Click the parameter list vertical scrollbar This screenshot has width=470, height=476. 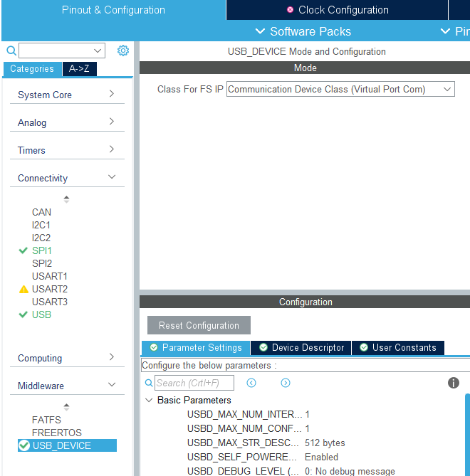tap(467, 434)
